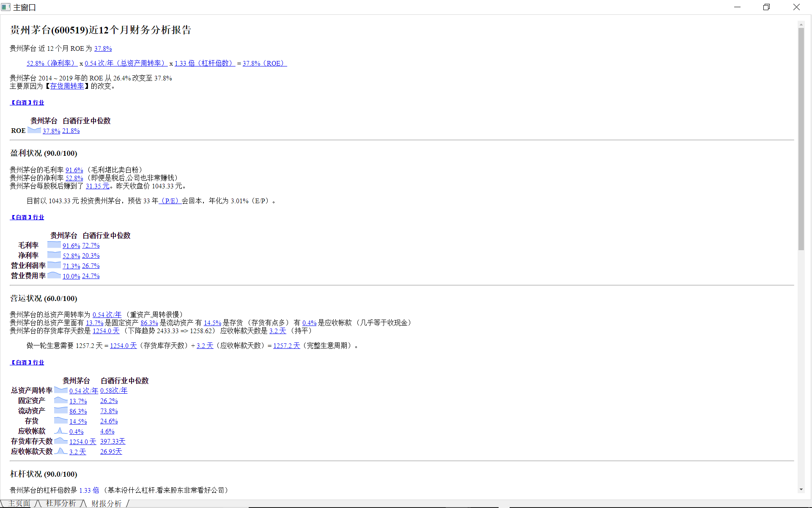
Task: Click the scrollbar down arrow
Action: pyautogui.click(x=801, y=489)
